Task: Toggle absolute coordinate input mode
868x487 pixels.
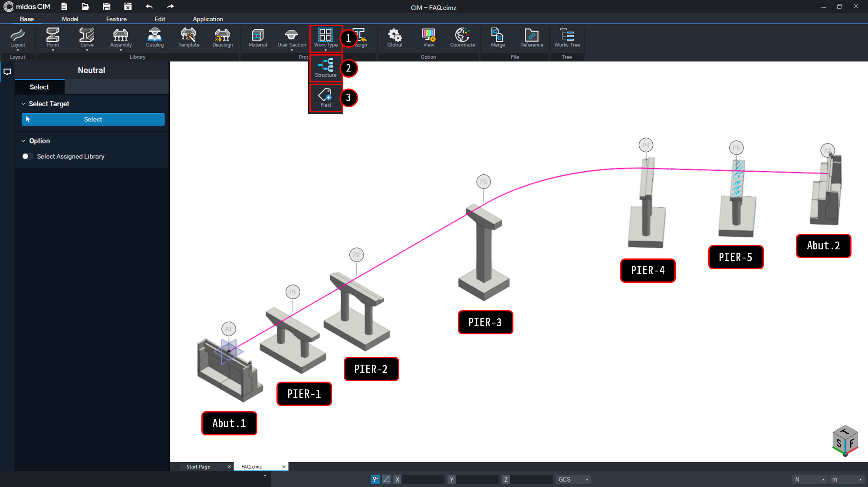Action: [x=375, y=479]
